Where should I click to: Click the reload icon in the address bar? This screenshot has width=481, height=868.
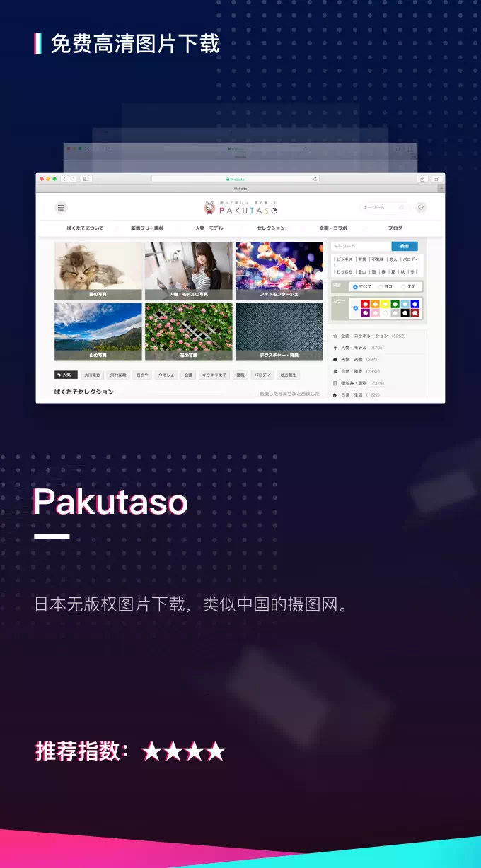315,180
